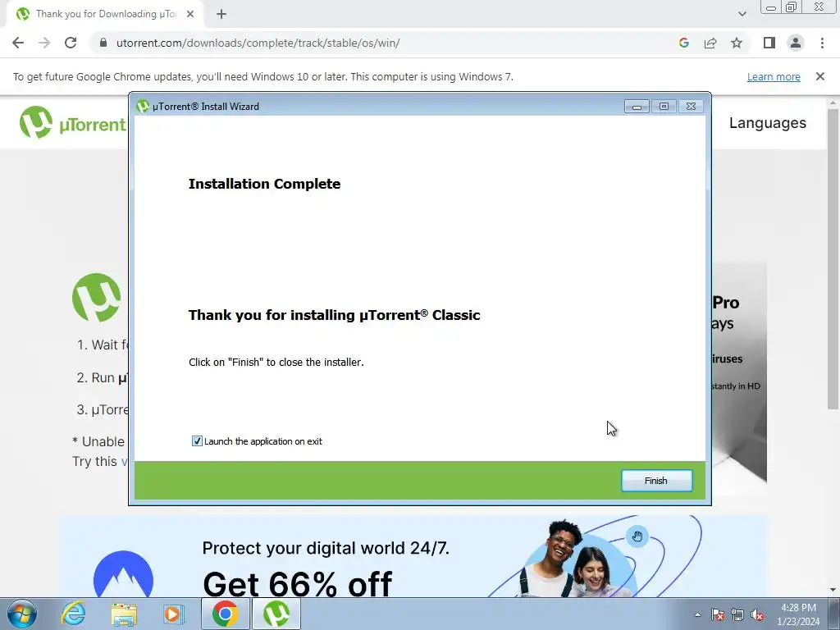Click the taskbar clock showing 4:28 PM
Viewport: 840px width, 630px height.
pos(798,614)
